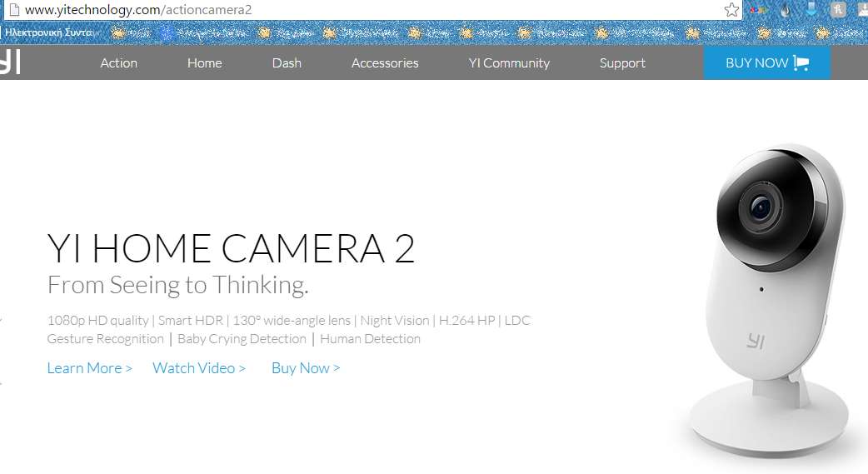Click the Watch Video link
Image resolution: width=868 pixels, height=474 pixels.
pyautogui.click(x=199, y=368)
